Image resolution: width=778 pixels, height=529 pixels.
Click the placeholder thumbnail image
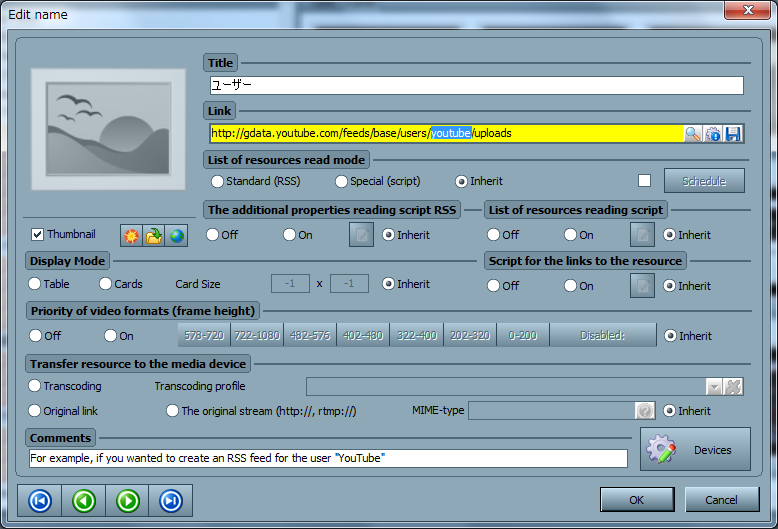[x=108, y=130]
